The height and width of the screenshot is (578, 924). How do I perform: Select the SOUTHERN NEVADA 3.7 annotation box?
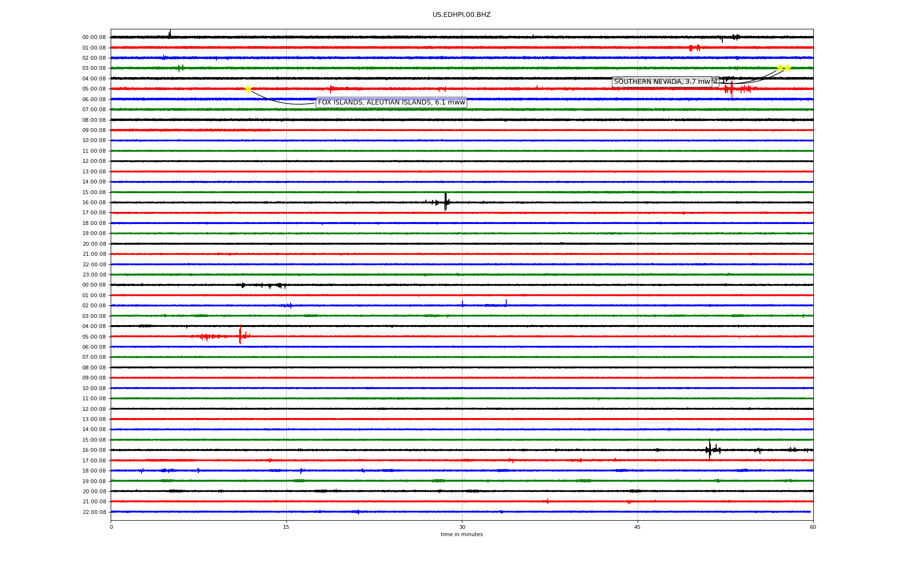662,82
